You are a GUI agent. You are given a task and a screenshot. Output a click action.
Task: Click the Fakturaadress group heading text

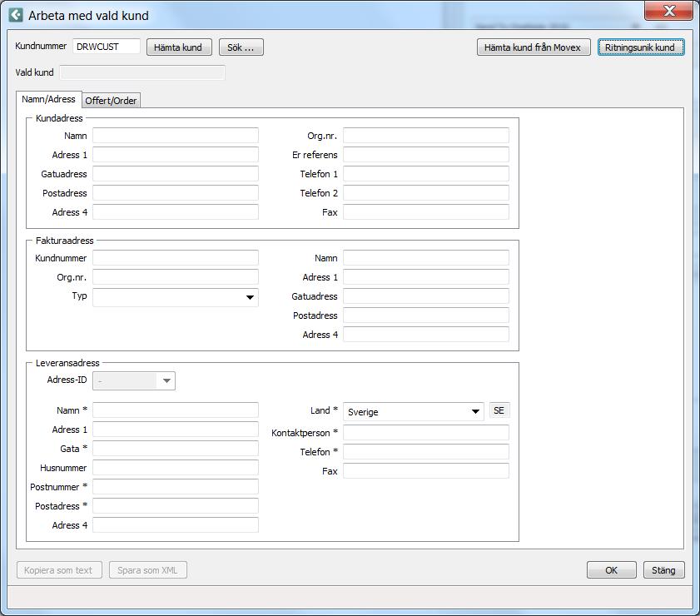[x=65, y=241]
